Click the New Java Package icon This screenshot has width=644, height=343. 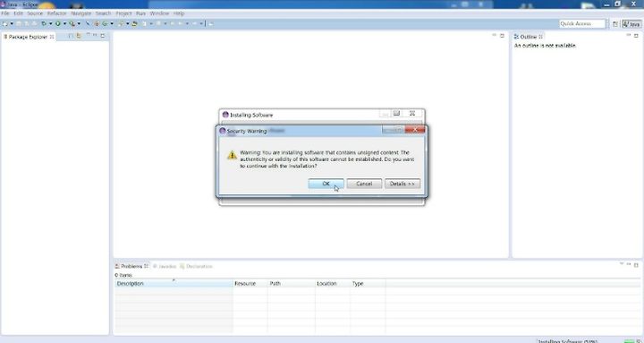pos(97,23)
